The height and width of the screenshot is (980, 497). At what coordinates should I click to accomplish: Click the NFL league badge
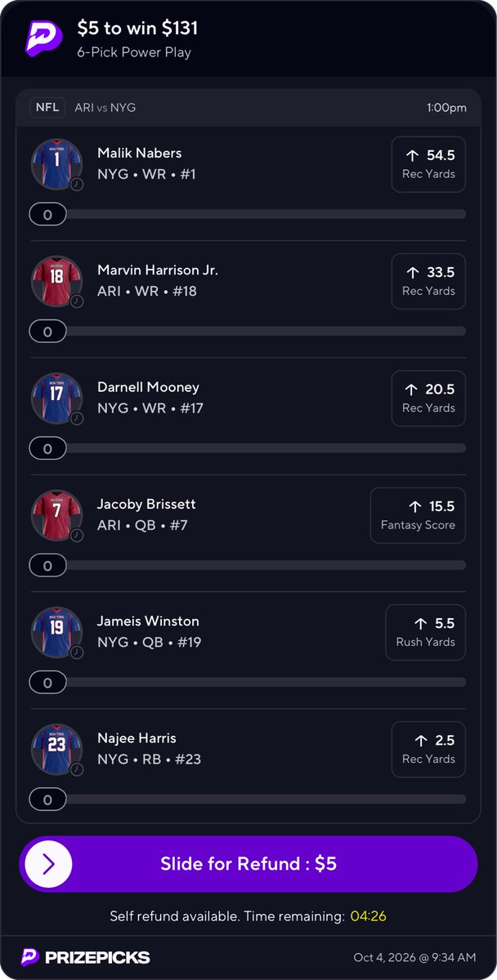pos(47,108)
